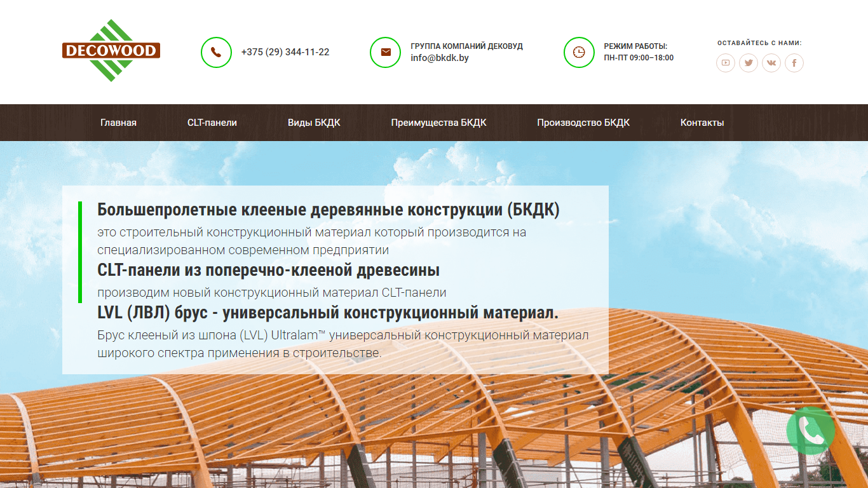Click the DECOWOOD logo
868x488 pixels.
tap(111, 51)
